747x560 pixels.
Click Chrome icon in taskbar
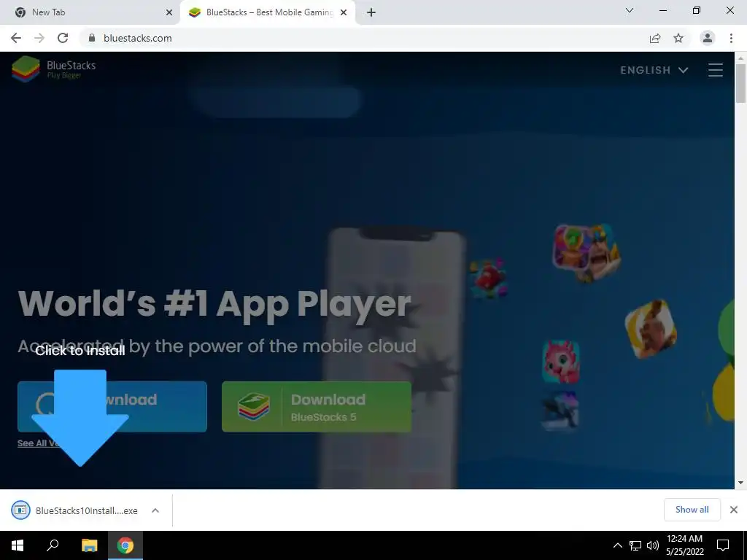point(125,545)
